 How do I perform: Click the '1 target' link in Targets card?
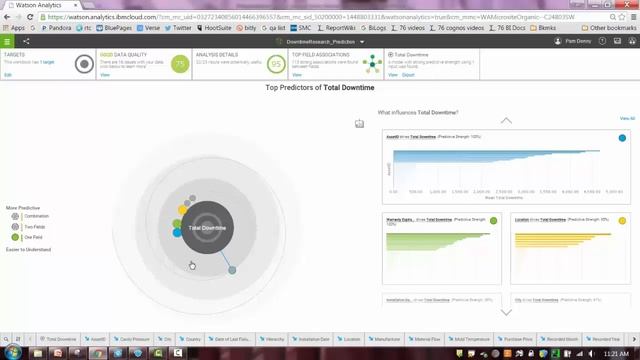(47, 62)
